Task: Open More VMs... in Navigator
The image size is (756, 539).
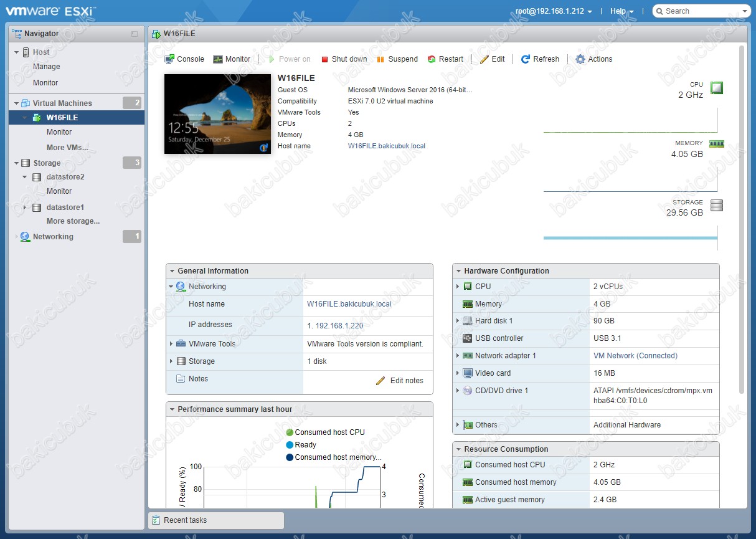Action: tap(67, 148)
